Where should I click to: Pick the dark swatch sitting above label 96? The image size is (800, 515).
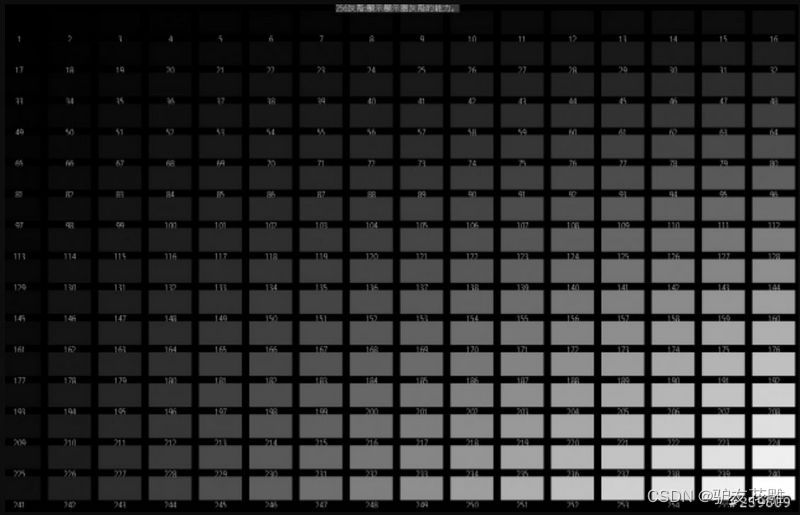773,178
